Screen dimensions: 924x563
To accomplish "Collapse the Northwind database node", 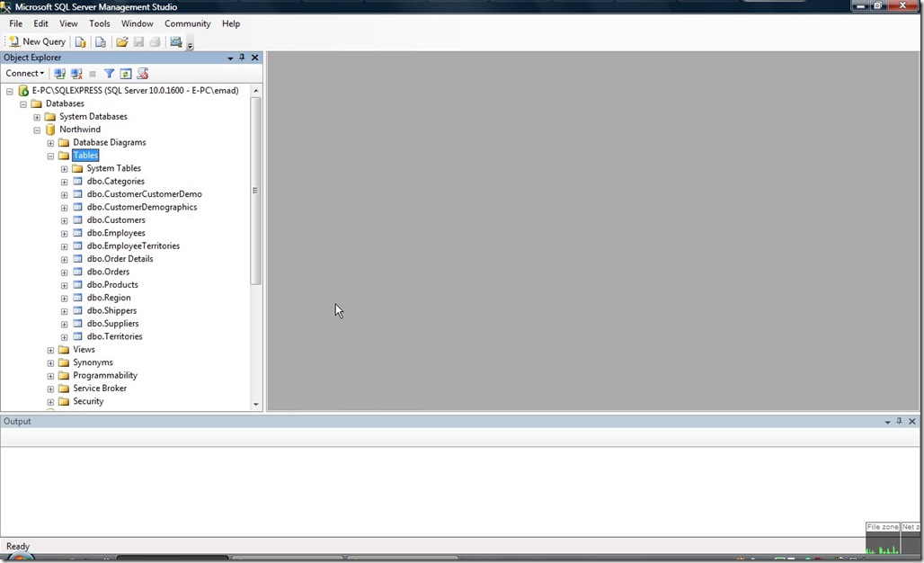I will [x=37, y=129].
